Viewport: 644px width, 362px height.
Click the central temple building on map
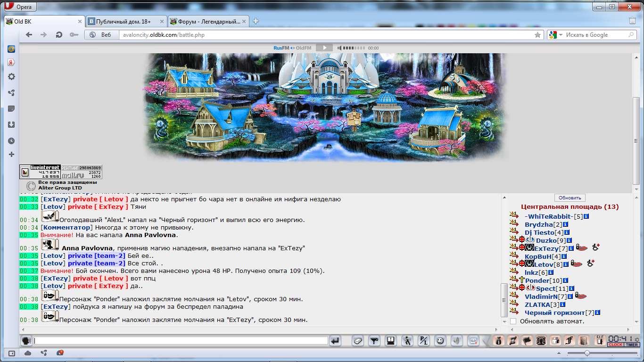coord(329,74)
